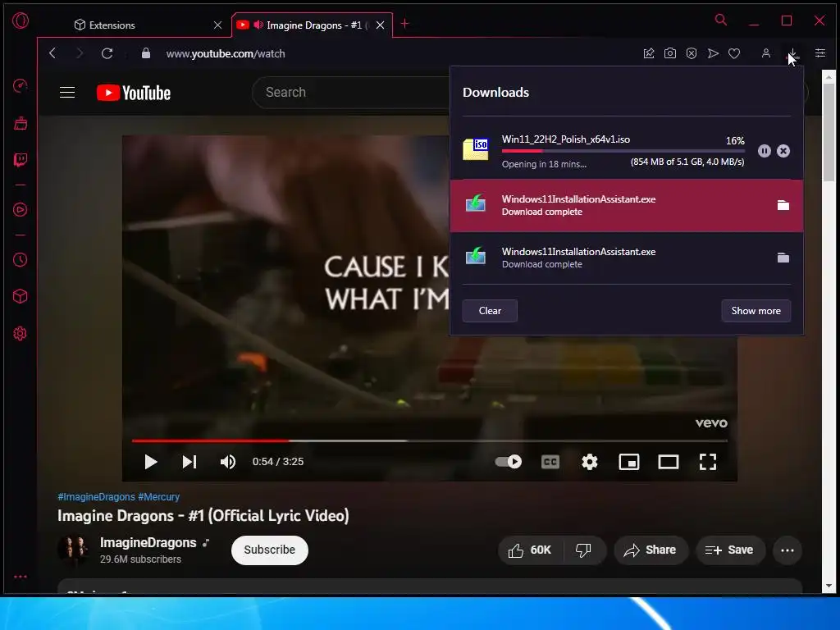This screenshot has height=630, width=840.
Task: Open the pinboard edit icon in toolbar
Action: [x=649, y=53]
